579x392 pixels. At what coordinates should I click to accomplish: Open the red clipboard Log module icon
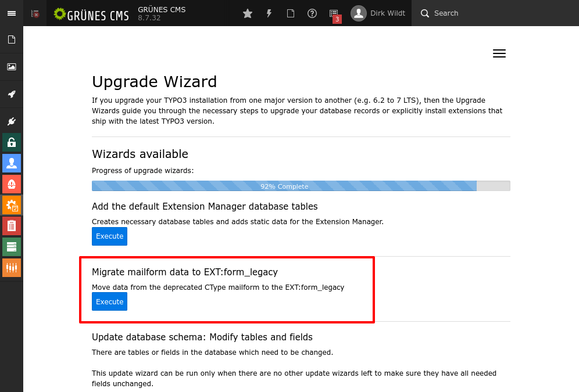pyautogui.click(x=12, y=226)
